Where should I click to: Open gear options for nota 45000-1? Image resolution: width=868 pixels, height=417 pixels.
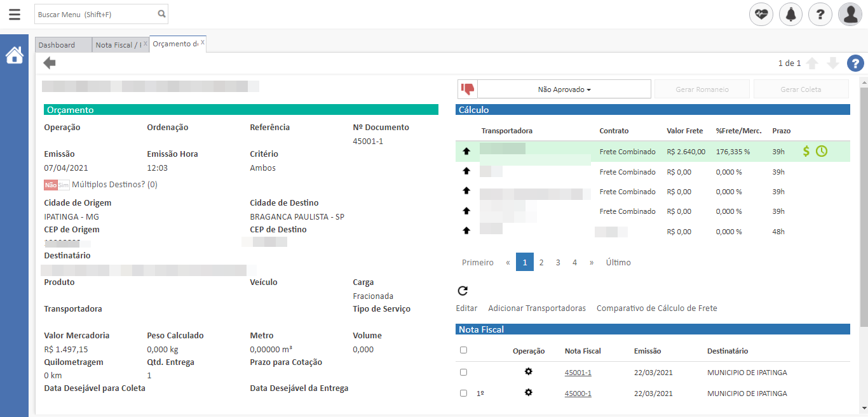pyautogui.click(x=528, y=393)
